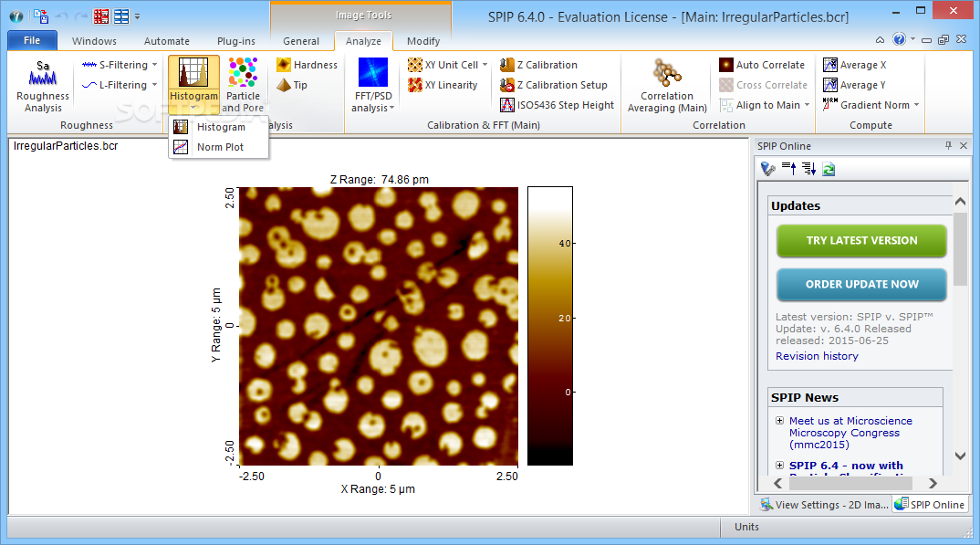Viewport: 980px width, 545px height.
Task: Open the File menu
Action: 32,40
